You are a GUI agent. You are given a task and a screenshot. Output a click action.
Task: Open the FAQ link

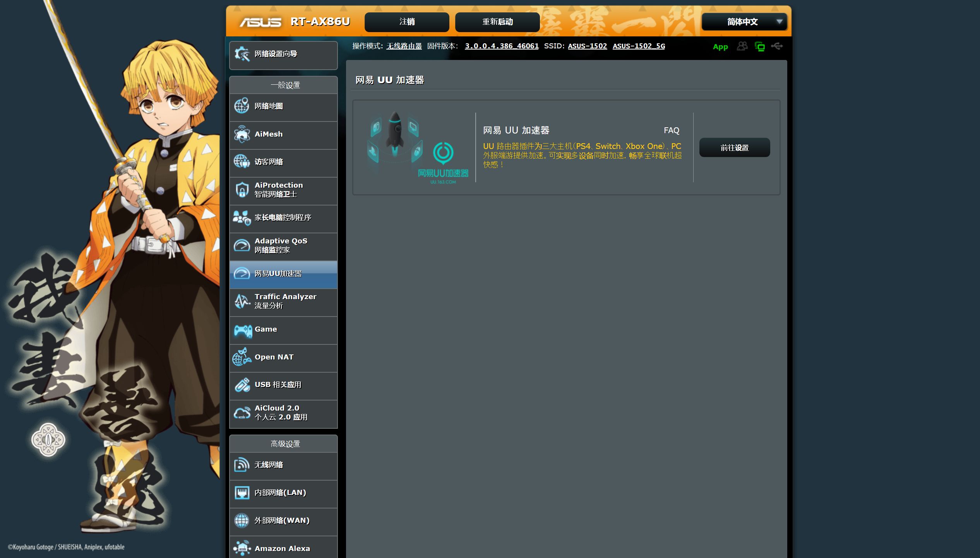tap(672, 130)
